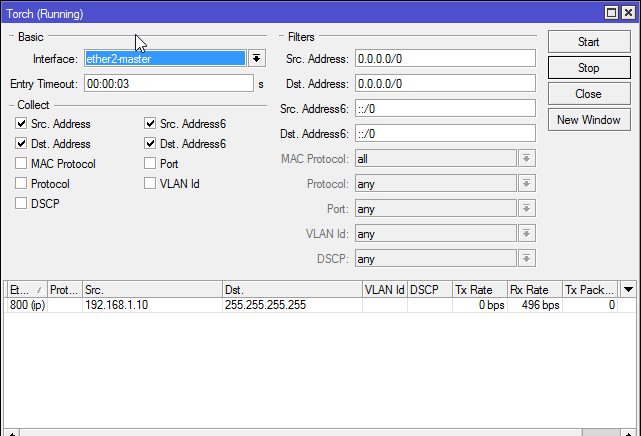Open the MAC Protocol filter dropdown arrow

(x=527, y=159)
